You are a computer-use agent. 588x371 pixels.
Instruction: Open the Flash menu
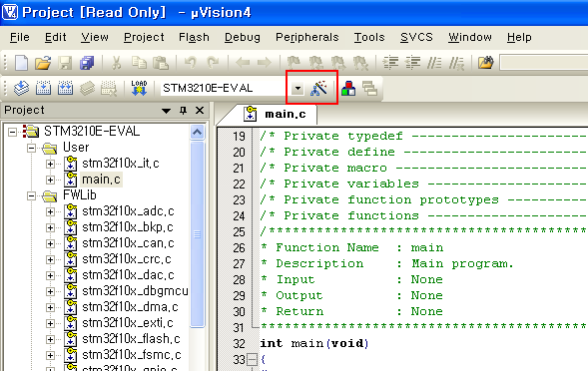[x=194, y=37]
